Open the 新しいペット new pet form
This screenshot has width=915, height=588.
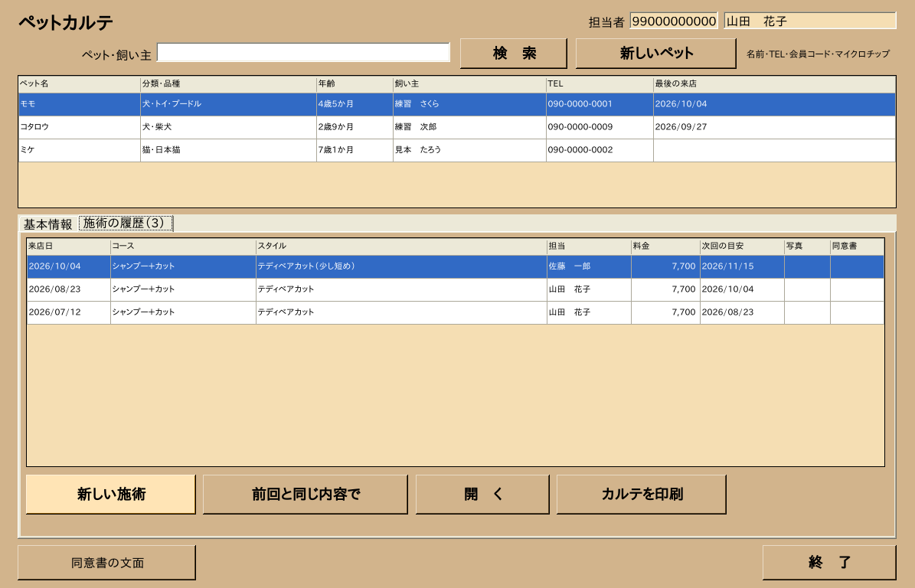[656, 54]
